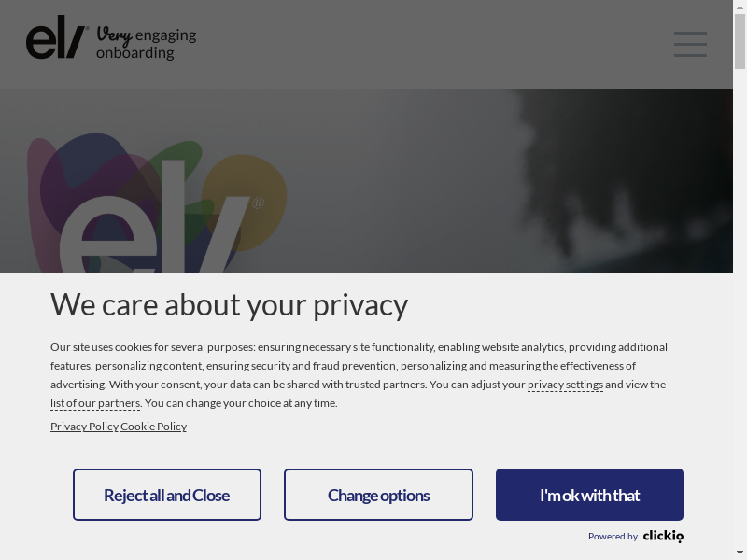This screenshot has height=560, width=747.
Task: Click the Very engaging onboarding tagline
Action: click(147, 44)
